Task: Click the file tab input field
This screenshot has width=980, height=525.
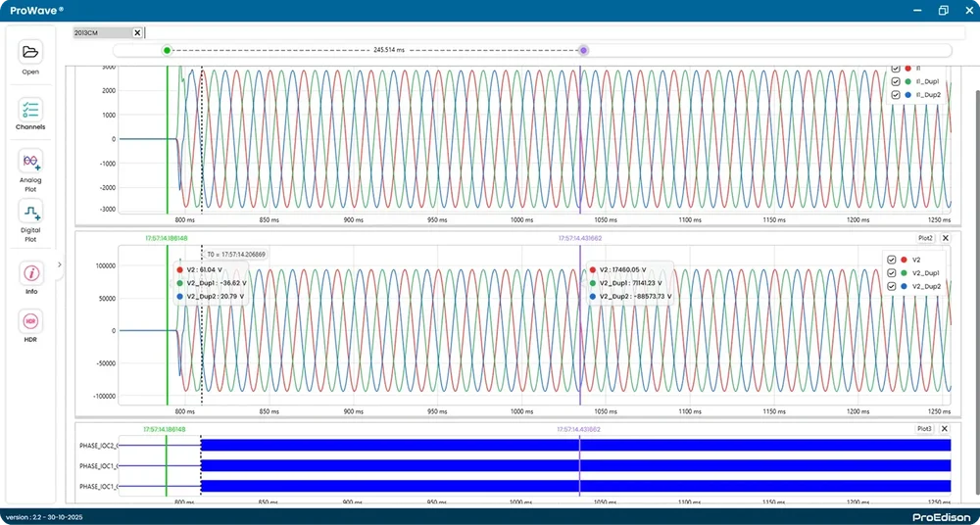Action: coord(553,32)
